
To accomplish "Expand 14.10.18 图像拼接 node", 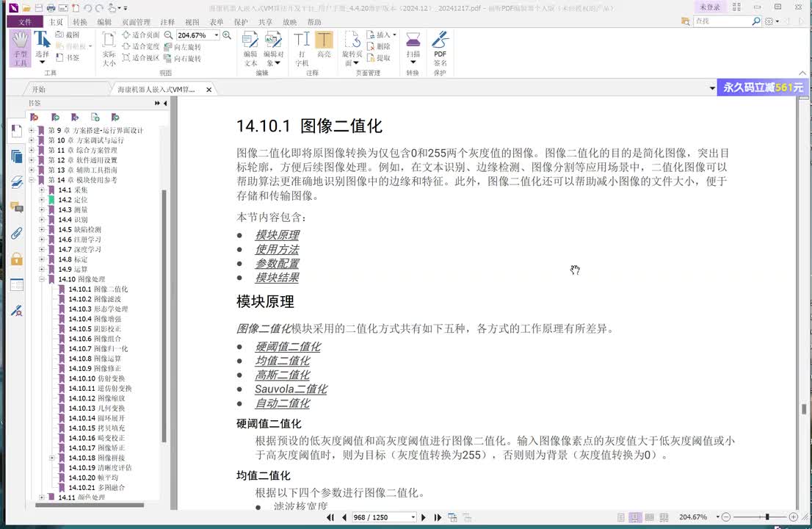I will click(x=52, y=458).
